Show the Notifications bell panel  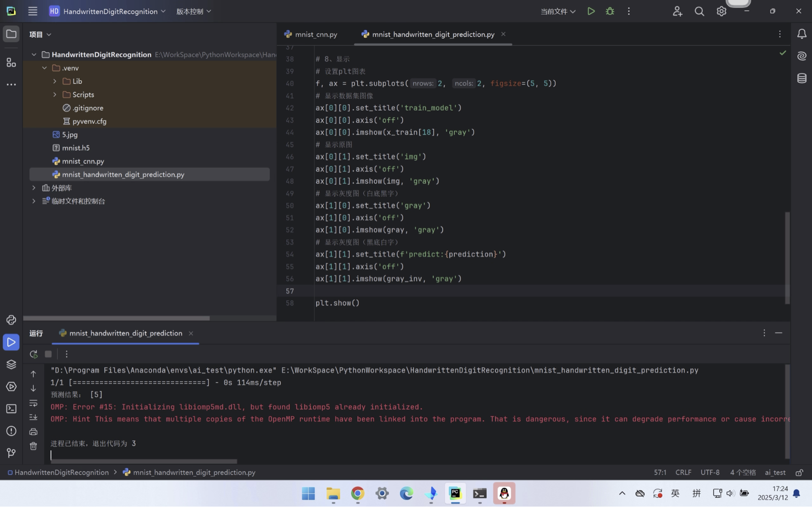802,34
